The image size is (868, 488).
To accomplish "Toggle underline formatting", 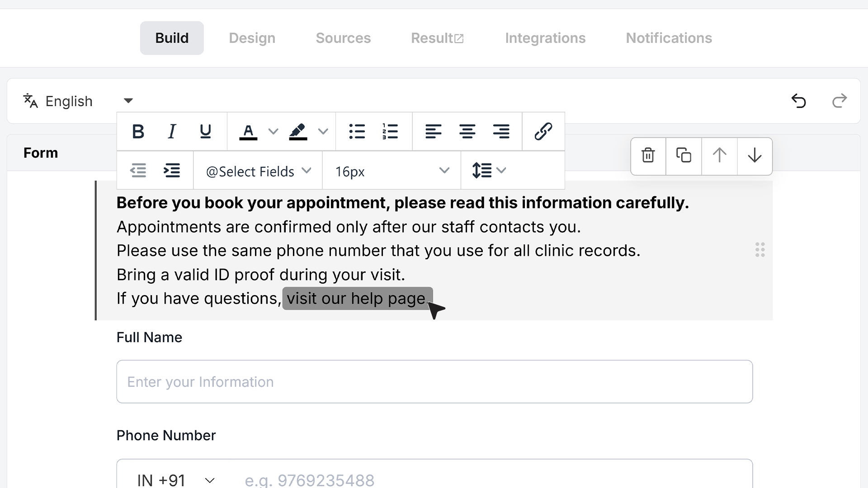I will pyautogui.click(x=205, y=131).
